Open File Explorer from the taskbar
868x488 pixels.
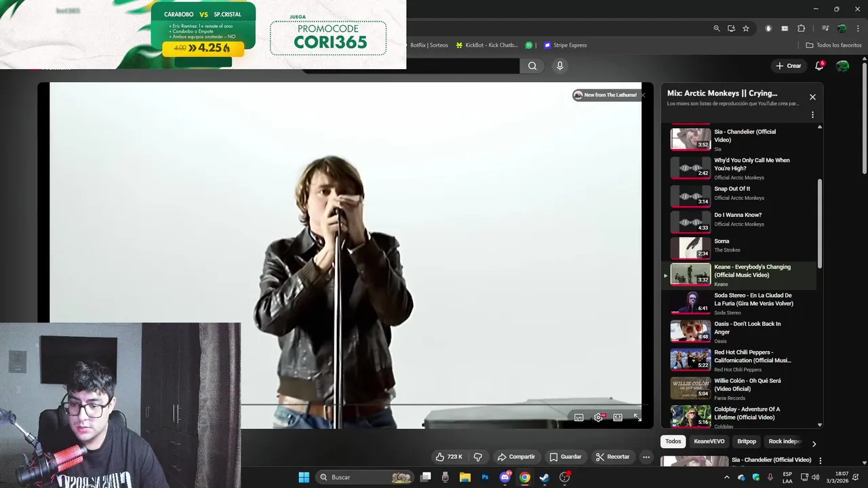[465, 477]
